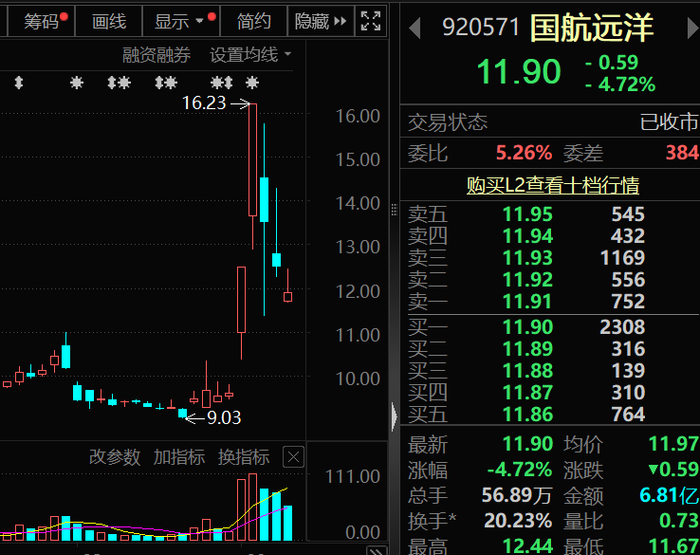Screen dimensions: 700x555
Task: Select 卖三 price 11.93
Action: [528, 258]
